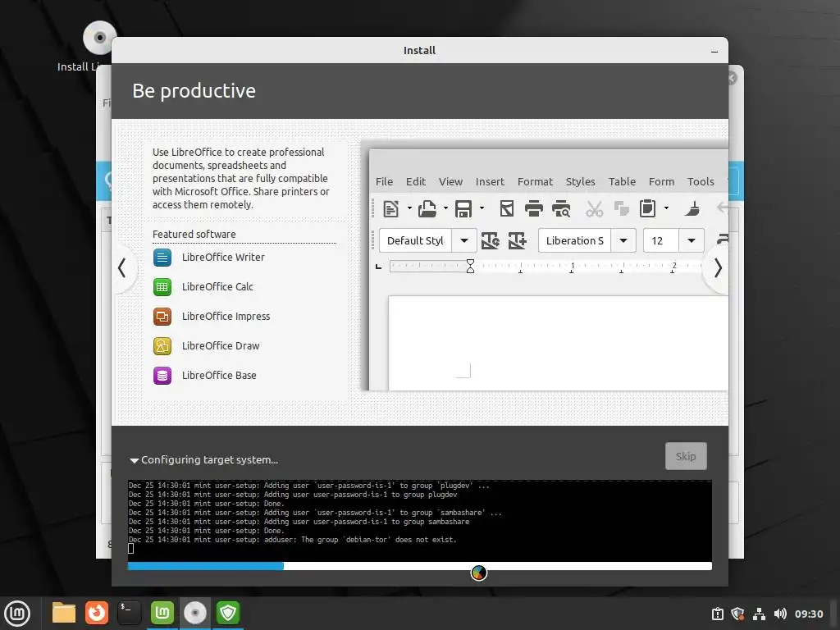Screen dimensions: 840x630
Task: Click the installation progress bar
Action: pyautogui.click(x=419, y=566)
